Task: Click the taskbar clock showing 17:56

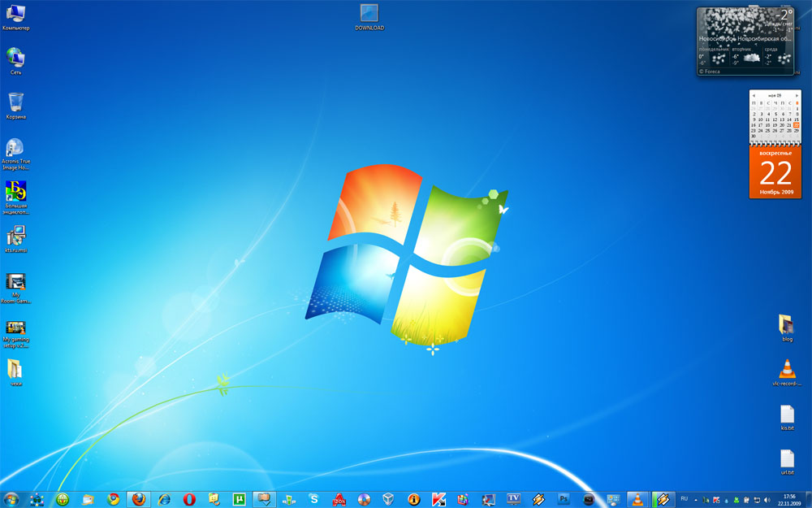Action: 788,499
